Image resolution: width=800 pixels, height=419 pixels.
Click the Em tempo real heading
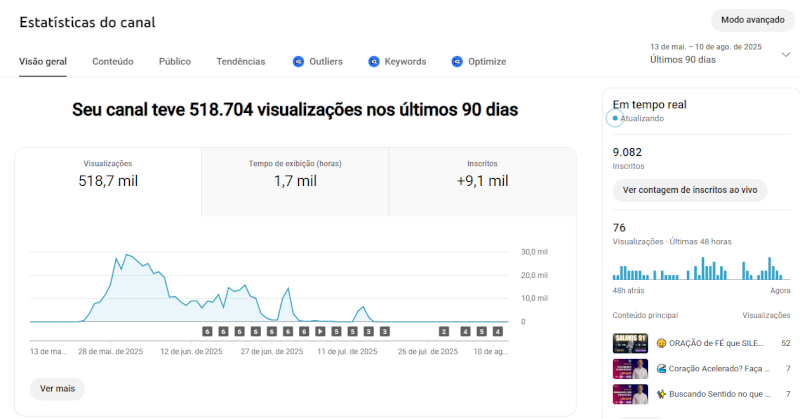(649, 105)
